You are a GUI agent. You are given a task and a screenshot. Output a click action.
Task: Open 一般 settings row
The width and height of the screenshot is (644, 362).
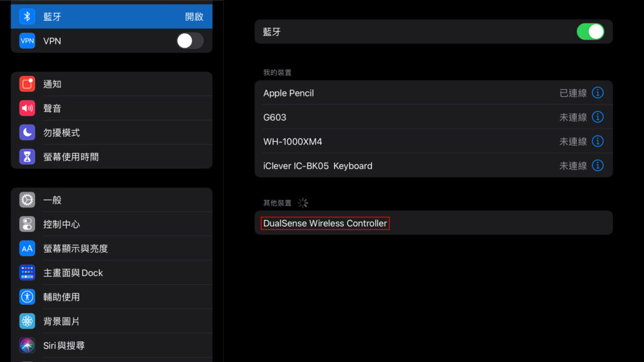pyautogui.click(x=112, y=200)
